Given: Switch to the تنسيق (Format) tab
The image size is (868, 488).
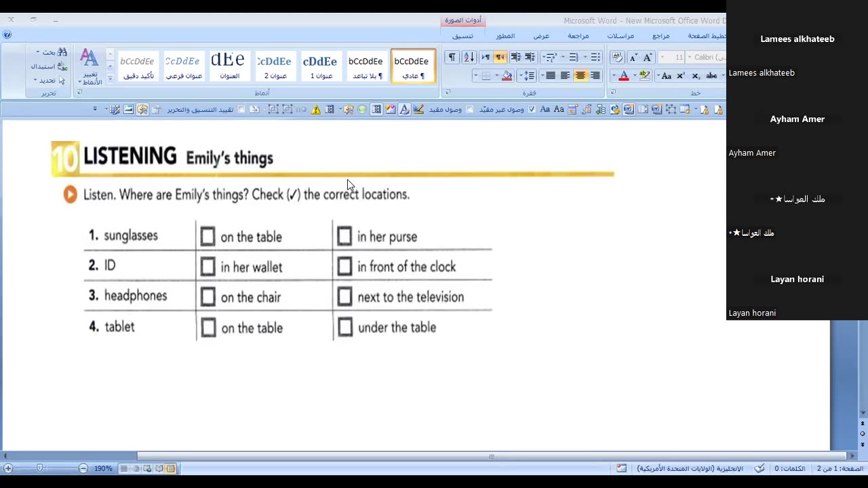Looking at the screenshot, I should pos(462,36).
